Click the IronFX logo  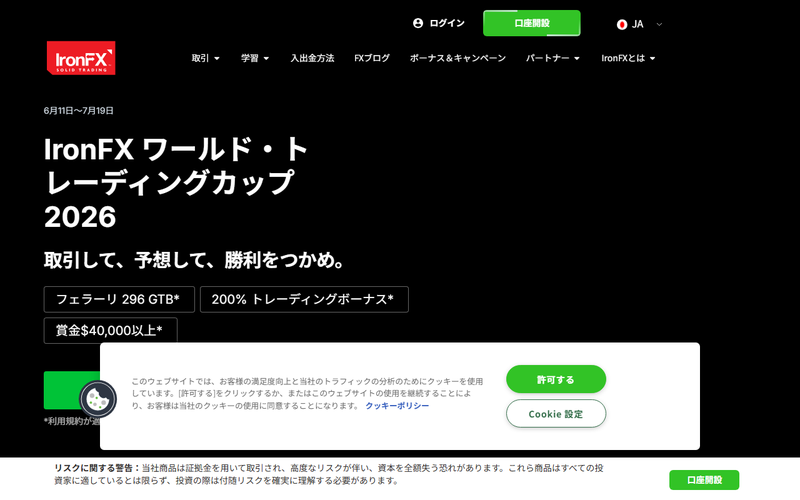tap(81, 58)
